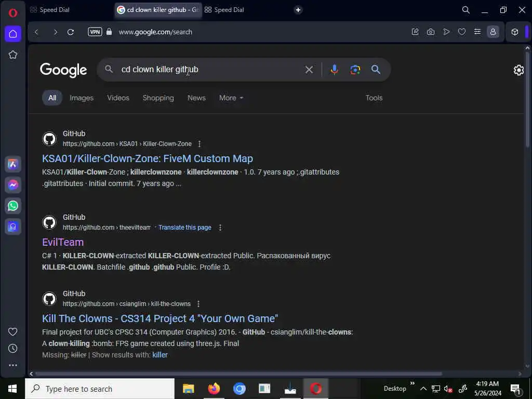Open the extensions cube icon
The width and height of the screenshot is (532, 399).
pos(515,32)
